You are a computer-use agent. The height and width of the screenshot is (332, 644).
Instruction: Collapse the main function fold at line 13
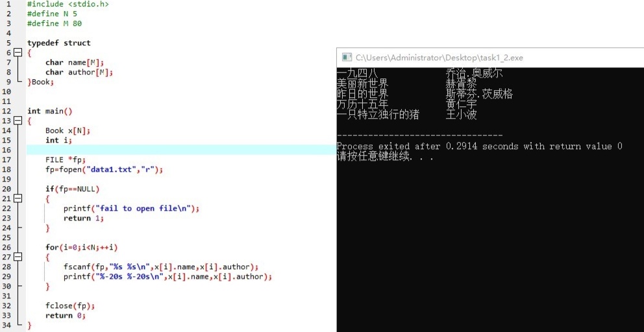18,121
